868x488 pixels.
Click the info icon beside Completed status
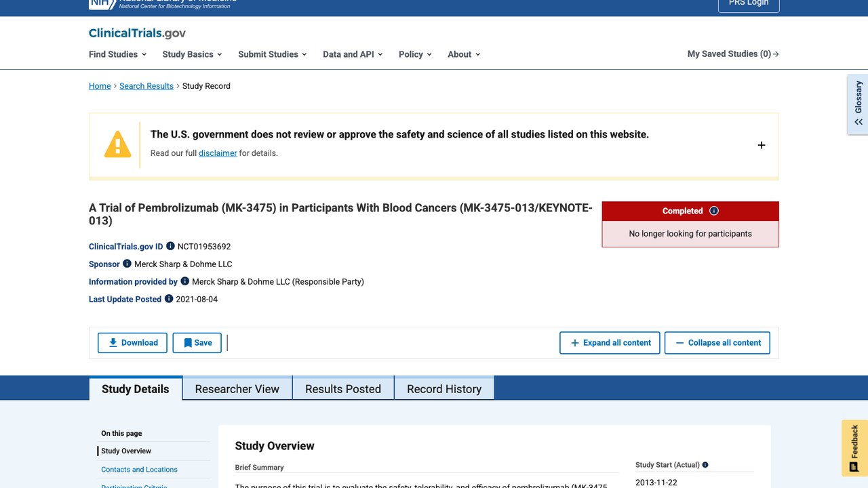point(713,211)
